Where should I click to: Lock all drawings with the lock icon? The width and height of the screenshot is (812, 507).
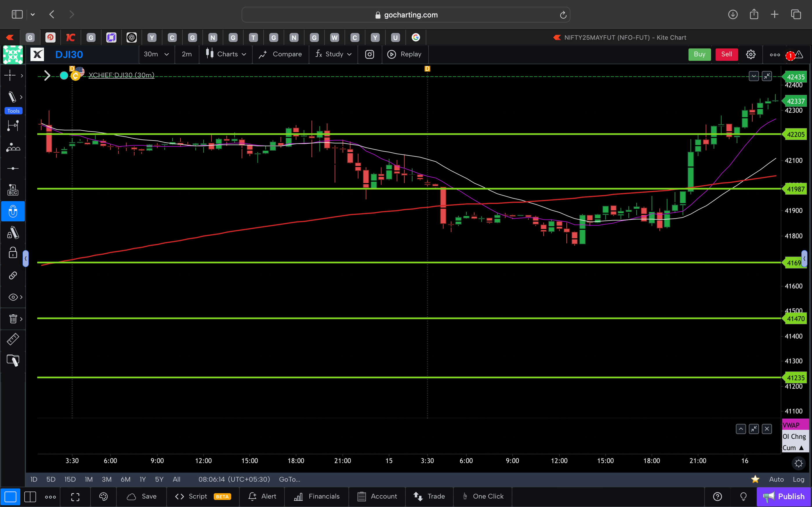point(12,253)
